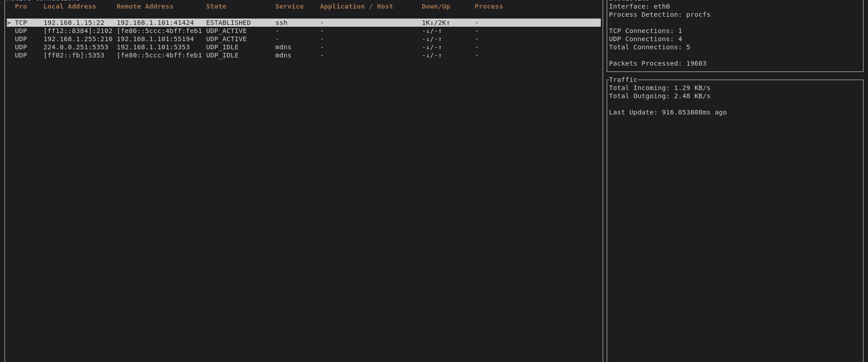
Task: Click the Interface: eth0 line
Action: pos(639,6)
